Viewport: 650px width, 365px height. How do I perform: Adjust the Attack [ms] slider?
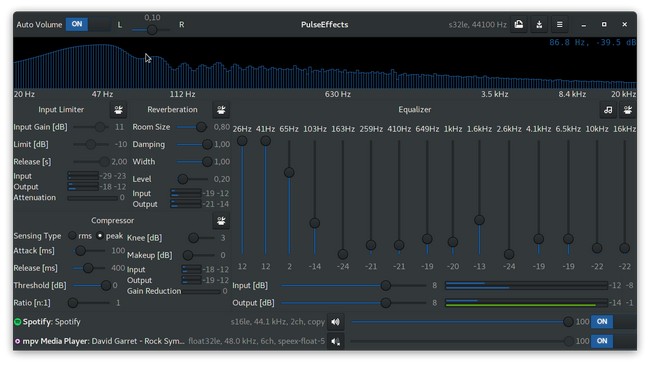[x=90, y=251]
